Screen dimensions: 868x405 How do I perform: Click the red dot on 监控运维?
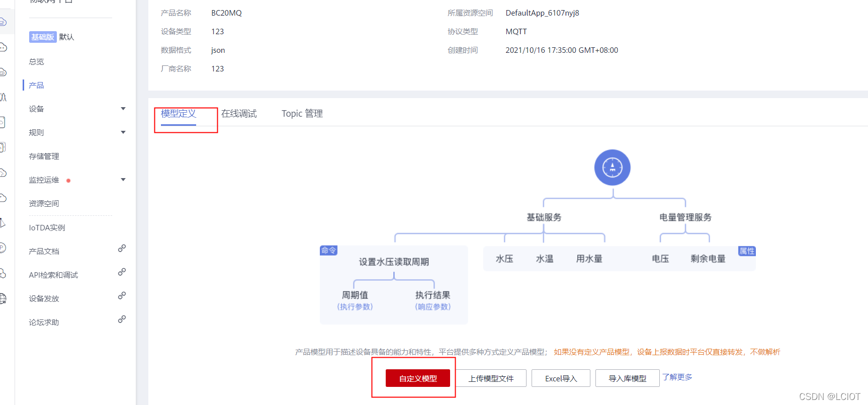pos(68,181)
